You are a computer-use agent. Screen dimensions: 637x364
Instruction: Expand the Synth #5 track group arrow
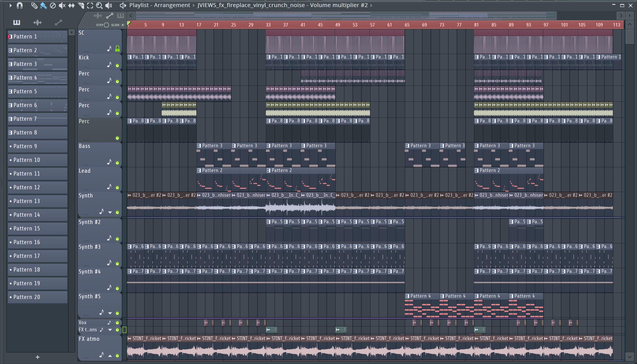pos(110,313)
